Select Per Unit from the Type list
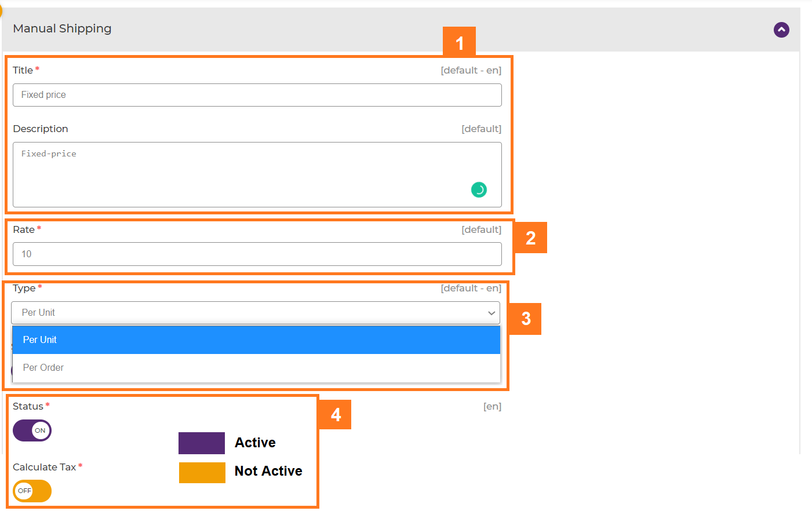Image resolution: width=812 pixels, height=511 pixels. tap(256, 340)
